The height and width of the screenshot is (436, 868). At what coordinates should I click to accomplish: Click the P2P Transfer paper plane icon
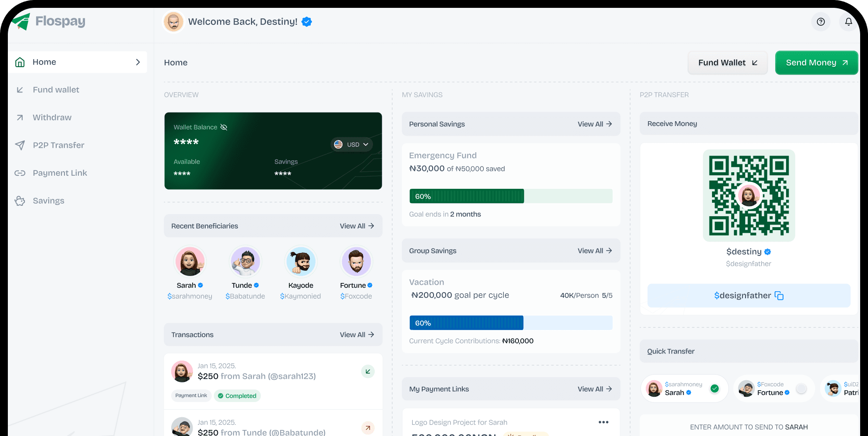pyautogui.click(x=20, y=145)
